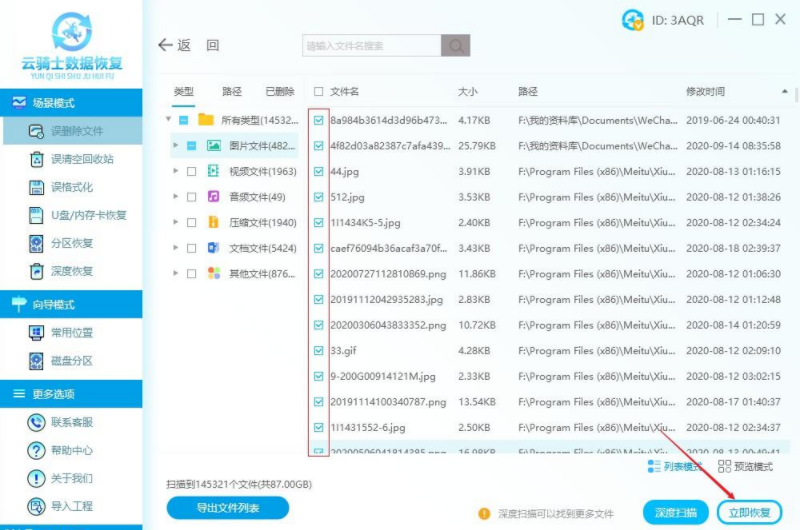
Task: Click 立即恢复 to recover files
Action: pyautogui.click(x=749, y=512)
